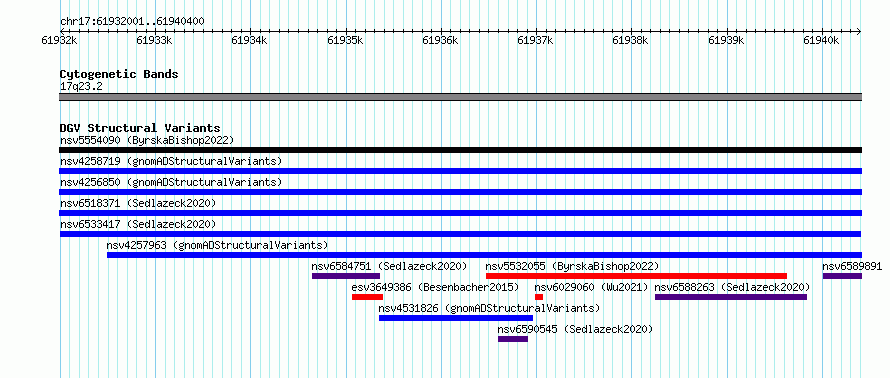This screenshot has height=378, width=890.
Task: Click the right arrowhead of the ruler
Action: [859, 31]
